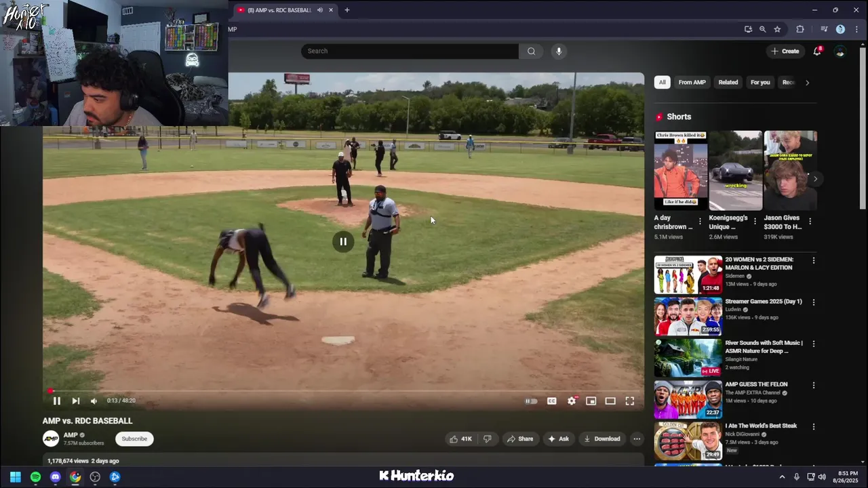Open Discord from the taskbar

pos(56,477)
